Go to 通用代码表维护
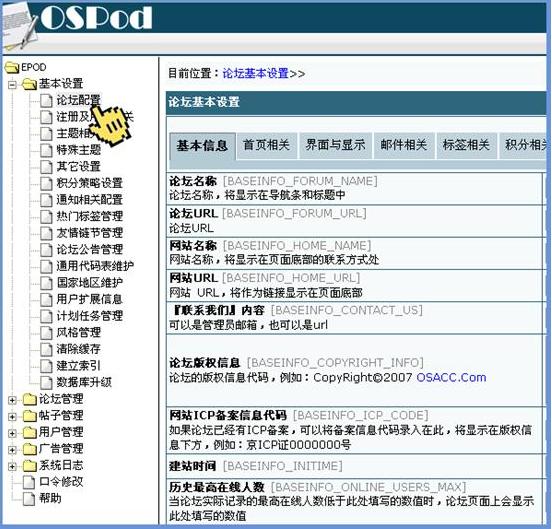Viewport: 552px width, 529px height. coord(95,266)
